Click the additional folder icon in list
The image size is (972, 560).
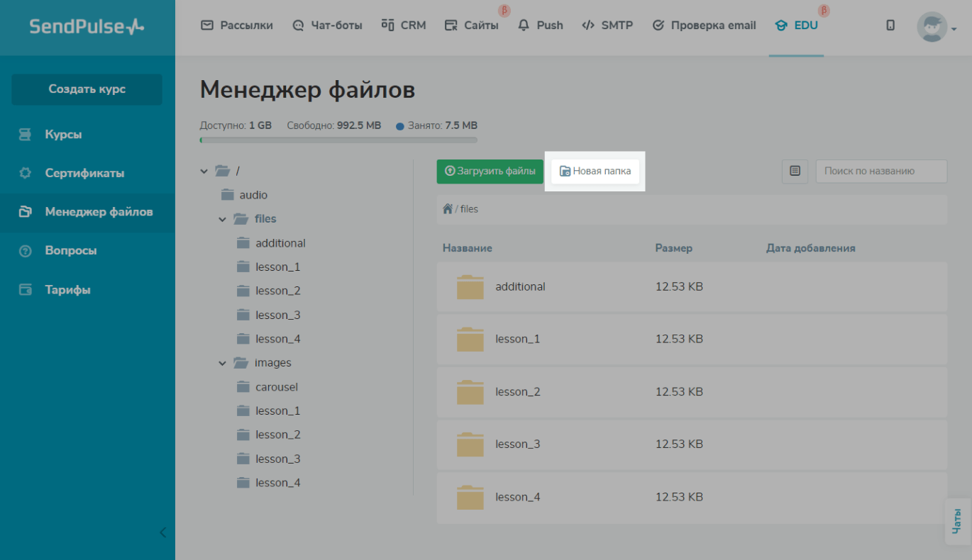(x=470, y=287)
